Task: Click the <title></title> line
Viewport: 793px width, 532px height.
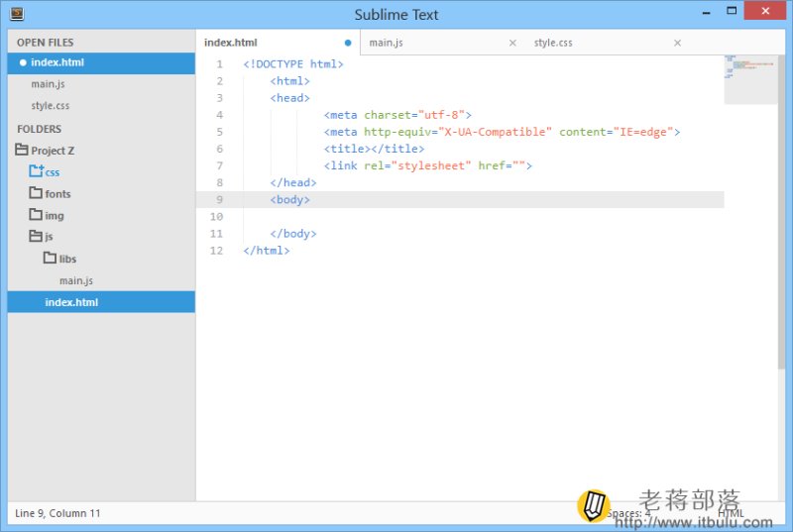Action: point(375,149)
